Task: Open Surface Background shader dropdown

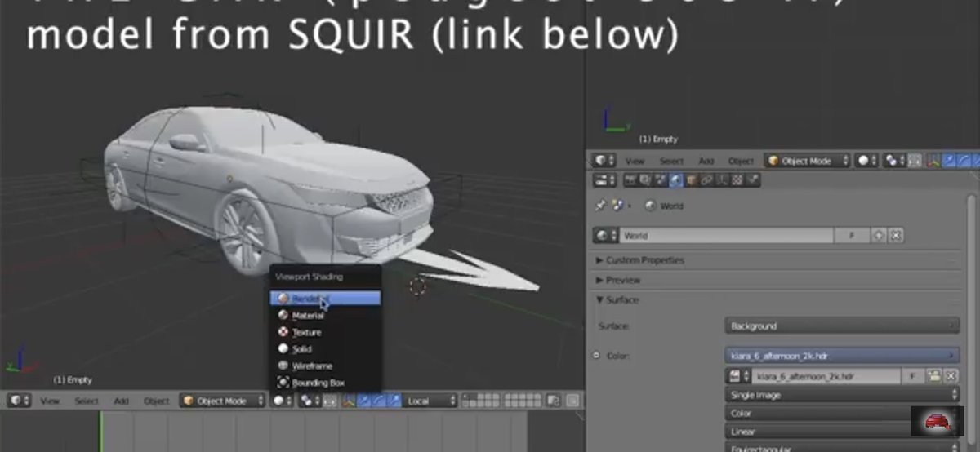Action: pos(842,326)
